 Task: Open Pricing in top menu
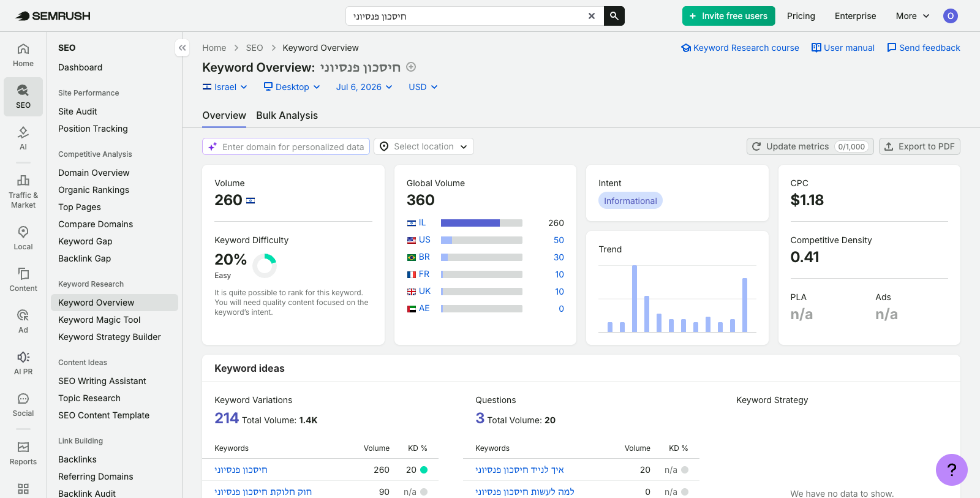tap(801, 16)
